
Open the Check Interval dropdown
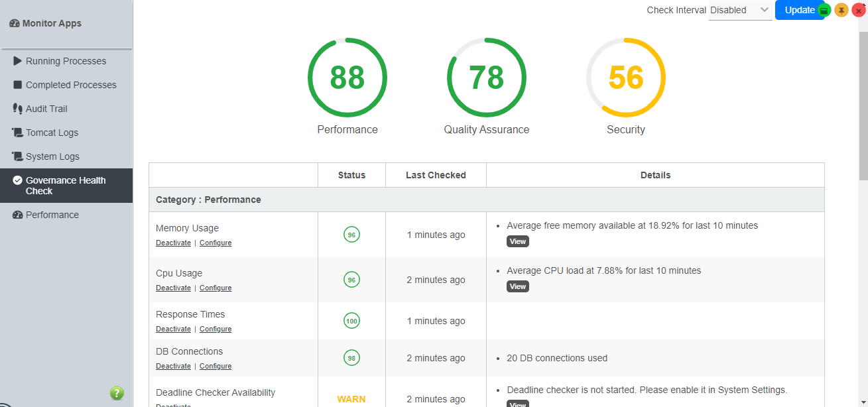click(x=739, y=11)
